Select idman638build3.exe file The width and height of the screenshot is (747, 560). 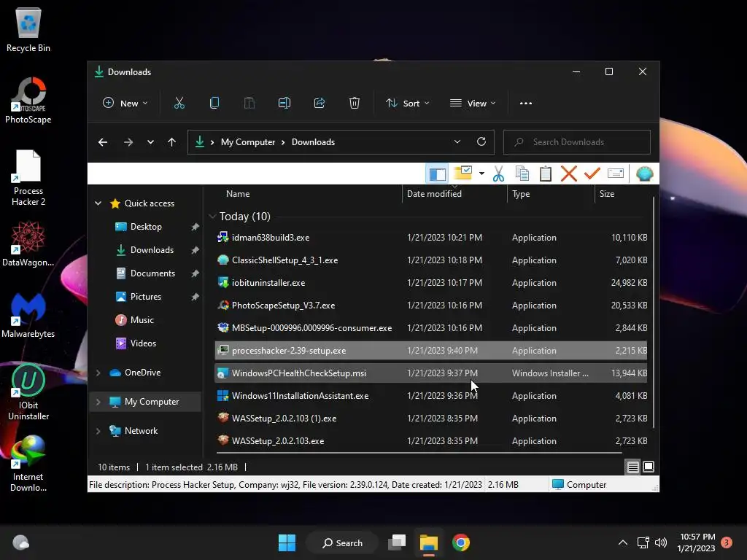pyautogui.click(x=430, y=238)
